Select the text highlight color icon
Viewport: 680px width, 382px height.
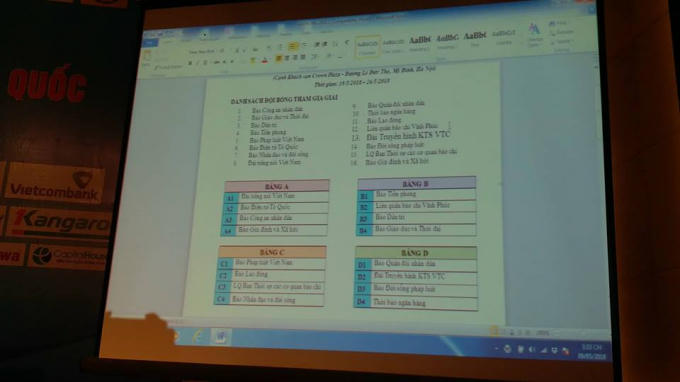click(253, 61)
